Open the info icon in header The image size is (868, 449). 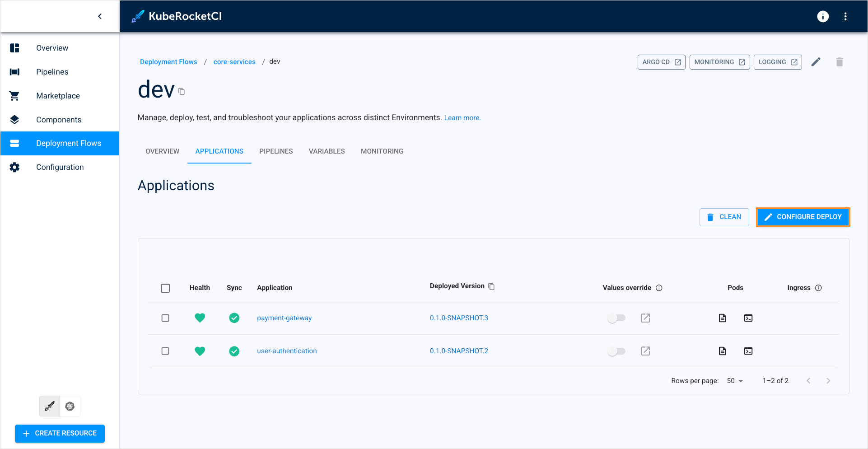pyautogui.click(x=822, y=17)
